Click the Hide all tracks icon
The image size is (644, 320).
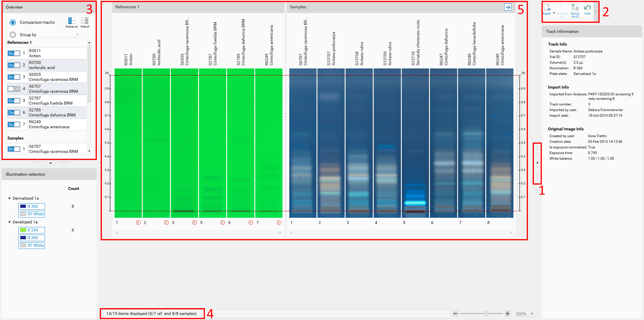[x=85, y=21]
